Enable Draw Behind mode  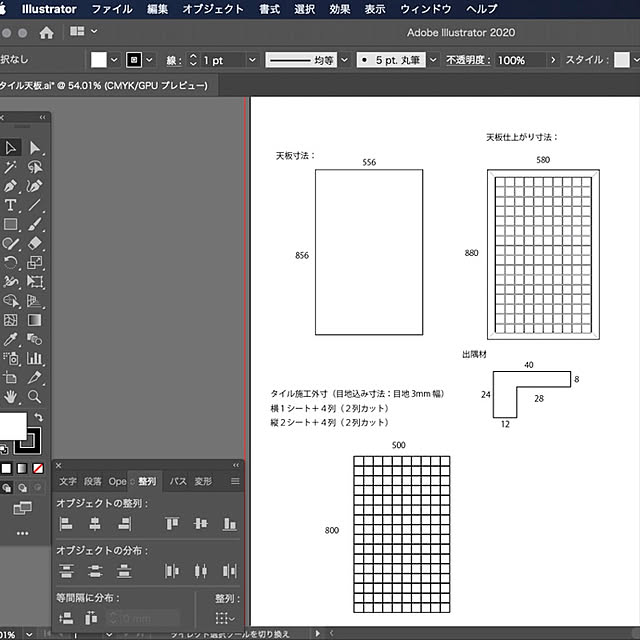tap(22, 488)
